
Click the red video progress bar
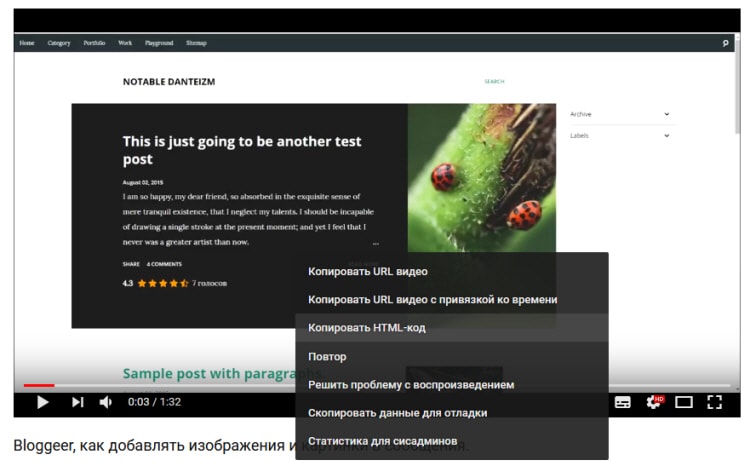click(x=39, y=385)
